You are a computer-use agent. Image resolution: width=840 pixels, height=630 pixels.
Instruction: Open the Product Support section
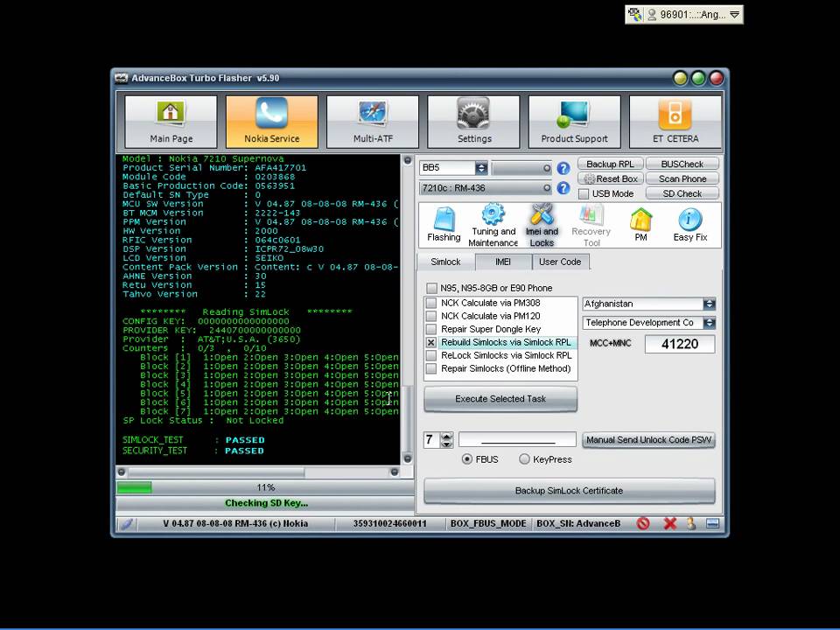[x=574, y=122]
